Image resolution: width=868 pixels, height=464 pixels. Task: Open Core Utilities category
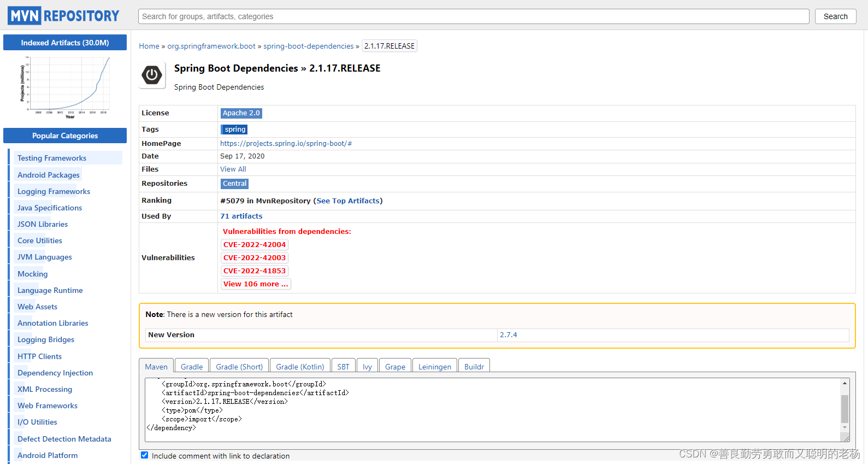tap(40, 240)
